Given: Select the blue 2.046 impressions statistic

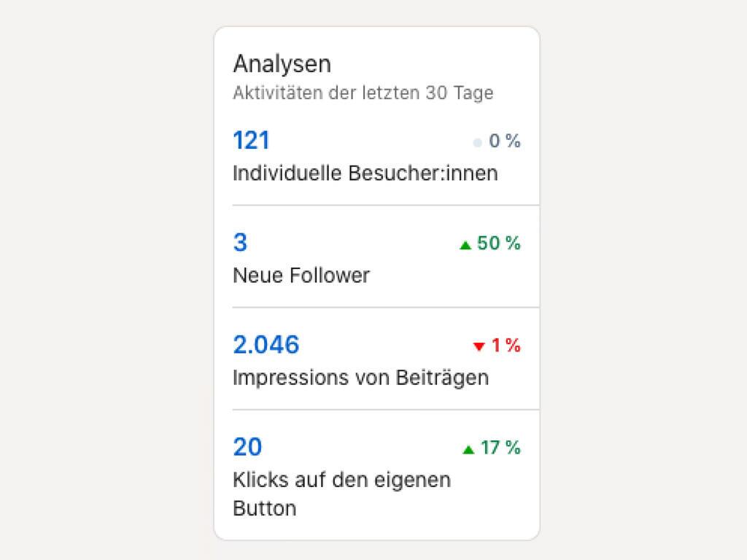Looking at the screenshot, I should pyautogui.click(x=266, y=345).
